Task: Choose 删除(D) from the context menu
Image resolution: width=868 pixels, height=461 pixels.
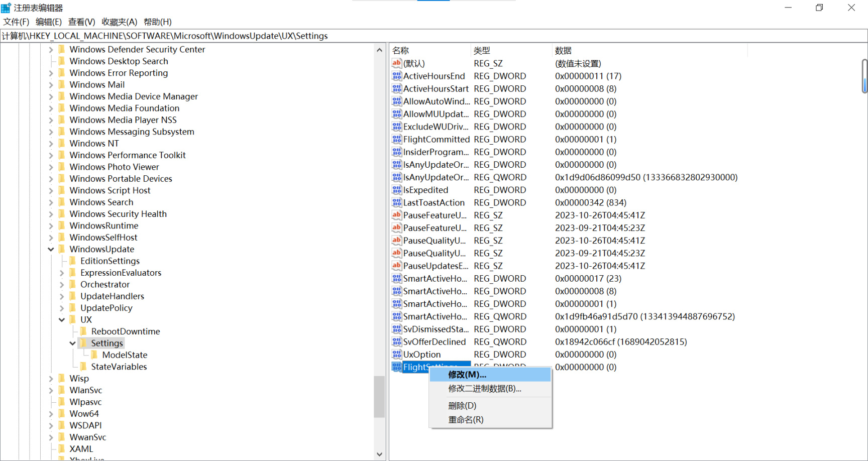Action: 490,406
